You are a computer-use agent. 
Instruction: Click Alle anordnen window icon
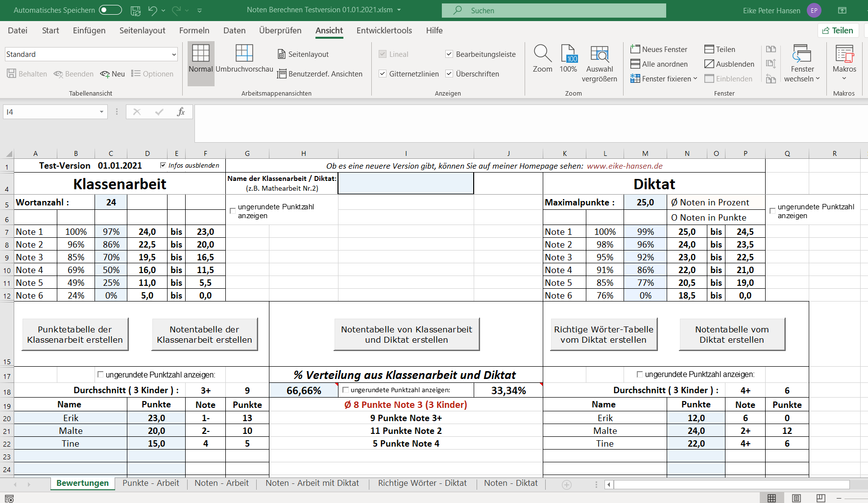[635, 64]
